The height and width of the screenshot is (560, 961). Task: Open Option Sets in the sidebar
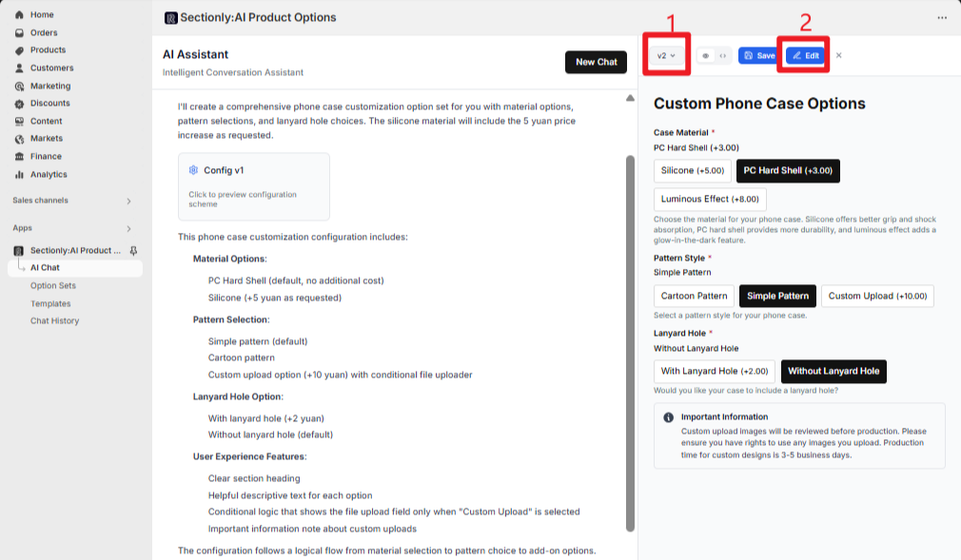53,286
